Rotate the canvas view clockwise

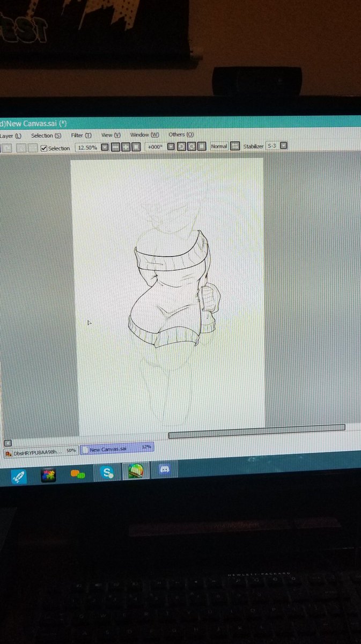coord(191,147)
